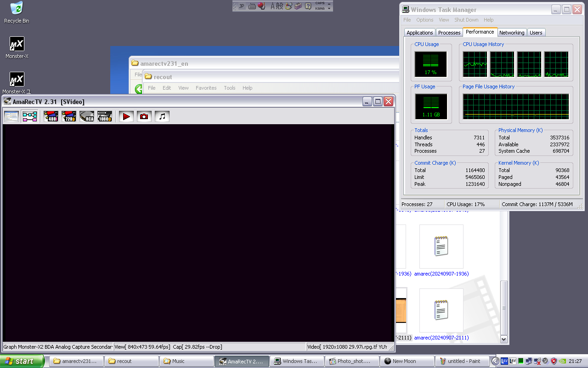This screenshot has height=368, width=588.
Task: Open the IME bar options dropdown arrow
Action: pos(329,9)
